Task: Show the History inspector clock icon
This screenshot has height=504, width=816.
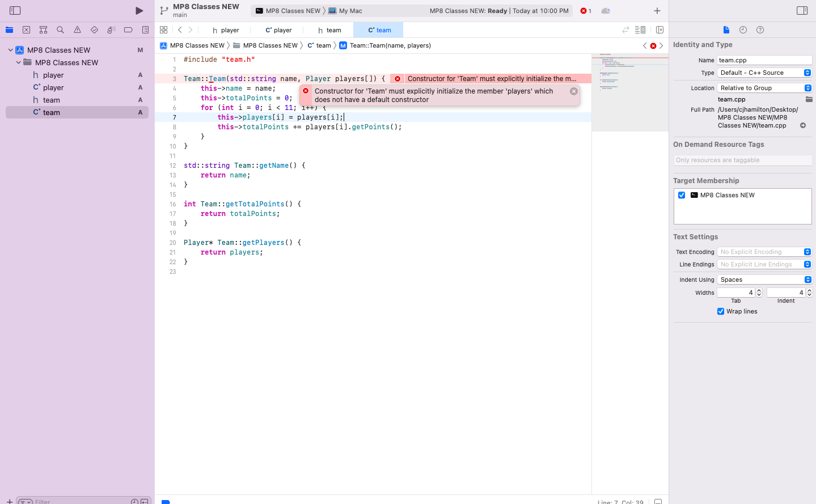Action: point(743,29)
